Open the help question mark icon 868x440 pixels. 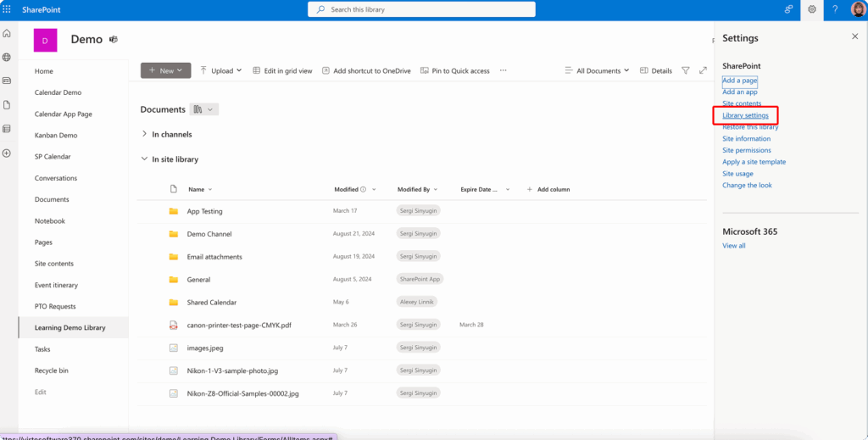(x=835, y=9)
